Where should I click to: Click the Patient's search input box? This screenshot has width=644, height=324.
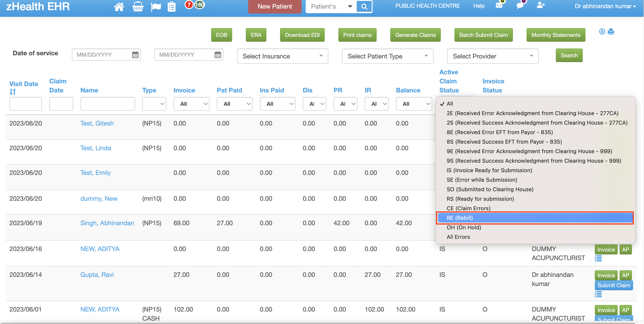(x=325, y=6)
